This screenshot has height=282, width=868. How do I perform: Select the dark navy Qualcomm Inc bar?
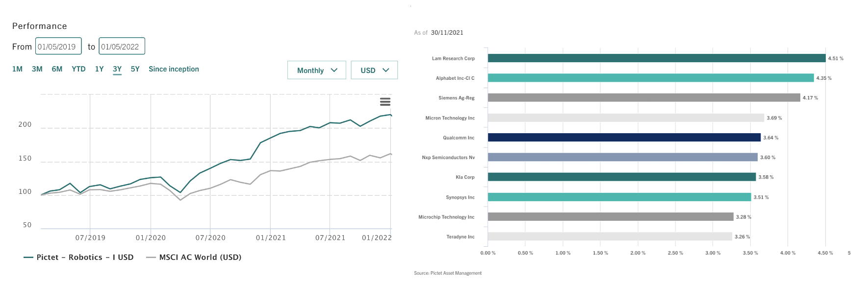pyautogui.click(x=624, y=138)
